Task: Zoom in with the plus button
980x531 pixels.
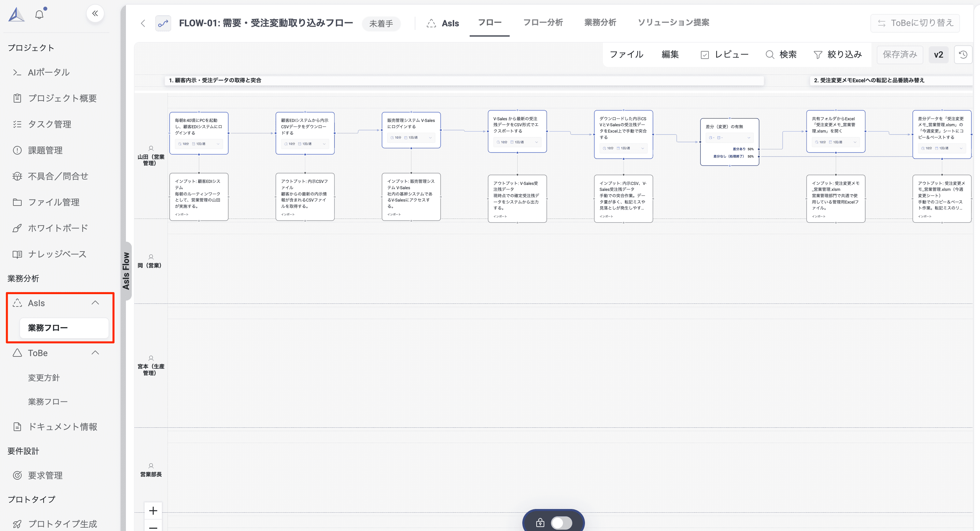Action: [153, 510]
